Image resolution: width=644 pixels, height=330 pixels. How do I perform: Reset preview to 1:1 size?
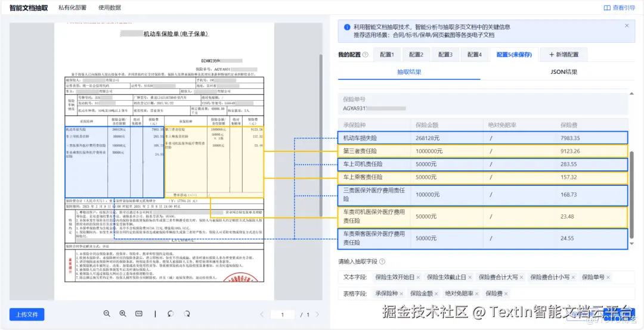click(139, 313)
